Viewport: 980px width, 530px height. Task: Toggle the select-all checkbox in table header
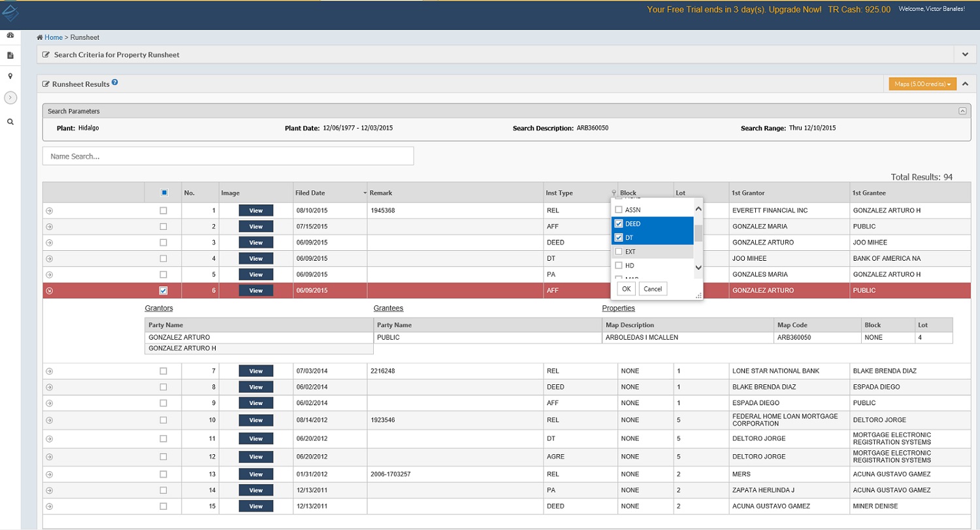coord(164,193)
